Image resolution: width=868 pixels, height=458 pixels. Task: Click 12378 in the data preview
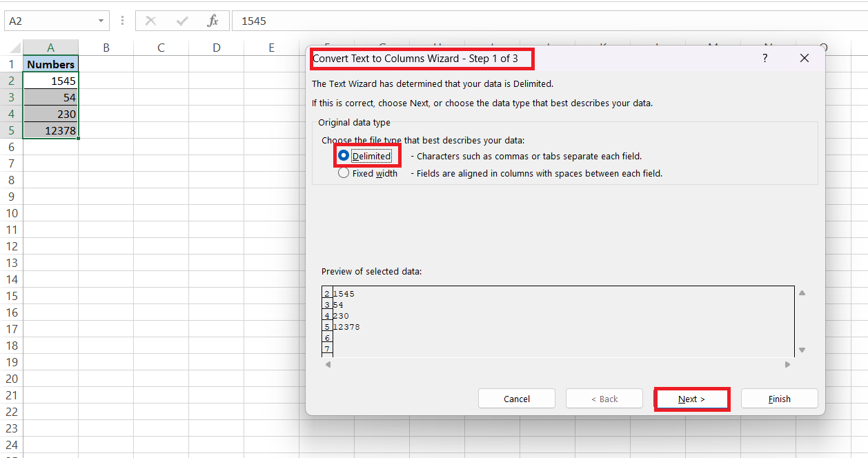point(346,327)
